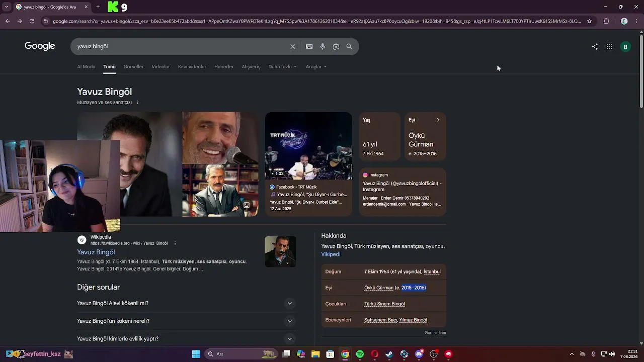The height and width of the screenshot is (362, 644).
Task: Click the browser address bar URL
Action: pos(316,21)
